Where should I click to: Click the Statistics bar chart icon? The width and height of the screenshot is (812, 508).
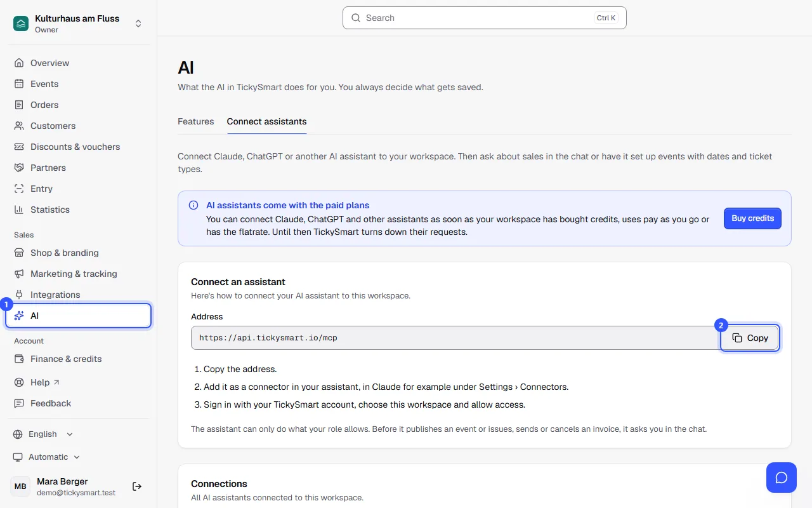tap(19, 210)
